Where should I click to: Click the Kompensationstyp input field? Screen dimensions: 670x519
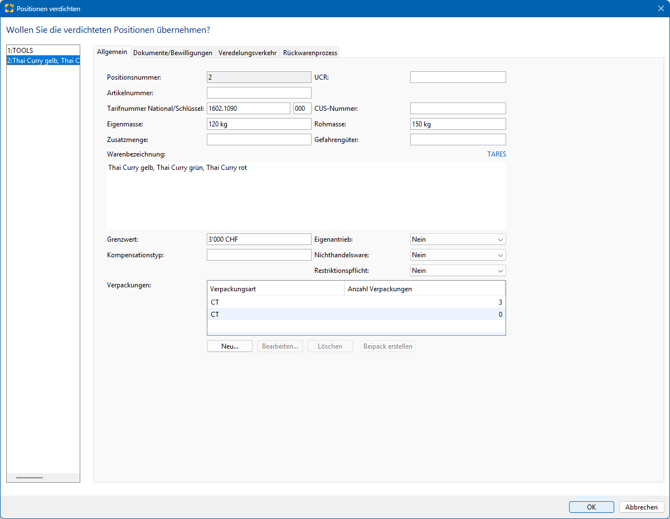click(x=259, y=255)
